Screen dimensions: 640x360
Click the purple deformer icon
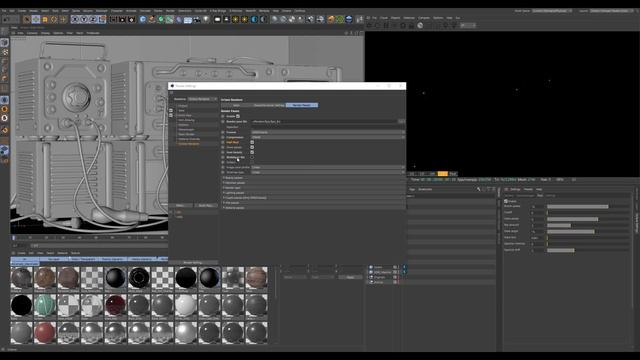[178, 19]
